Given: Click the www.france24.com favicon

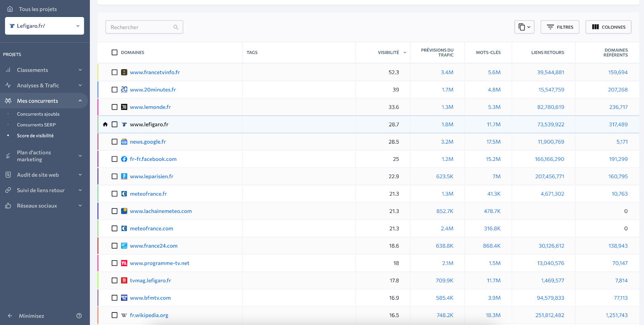Looking at the screenshot, I should (x=124, y=246).
